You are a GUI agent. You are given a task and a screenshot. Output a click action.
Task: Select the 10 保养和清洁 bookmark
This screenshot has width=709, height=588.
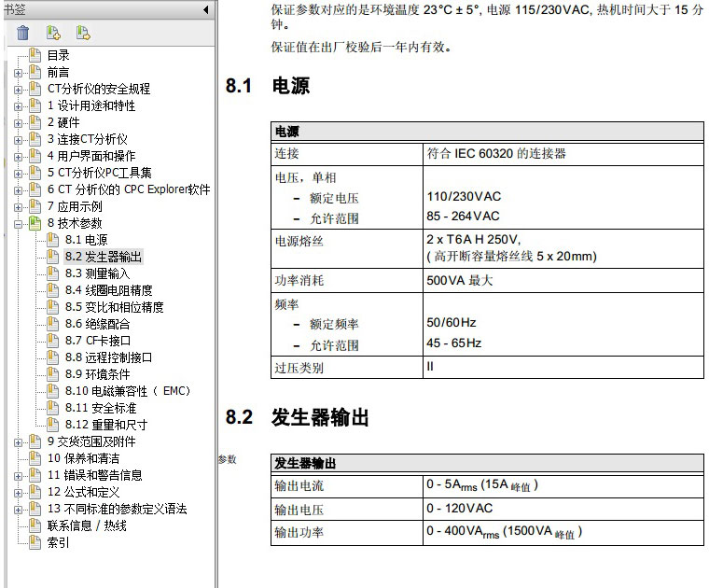tap(83, 458)
